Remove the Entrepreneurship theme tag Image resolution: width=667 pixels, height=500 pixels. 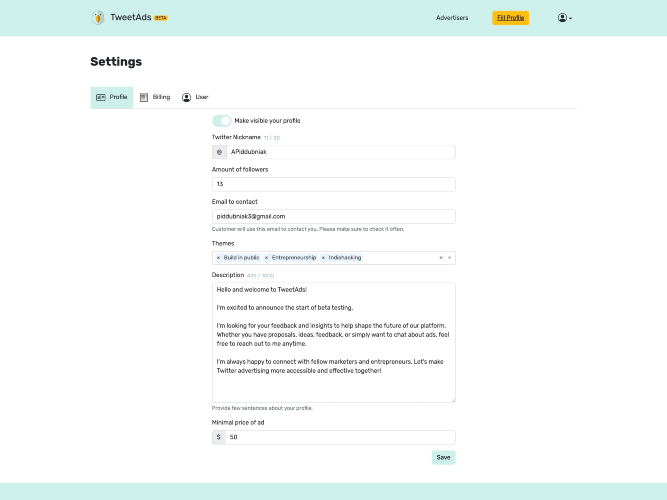click(266, 258)
